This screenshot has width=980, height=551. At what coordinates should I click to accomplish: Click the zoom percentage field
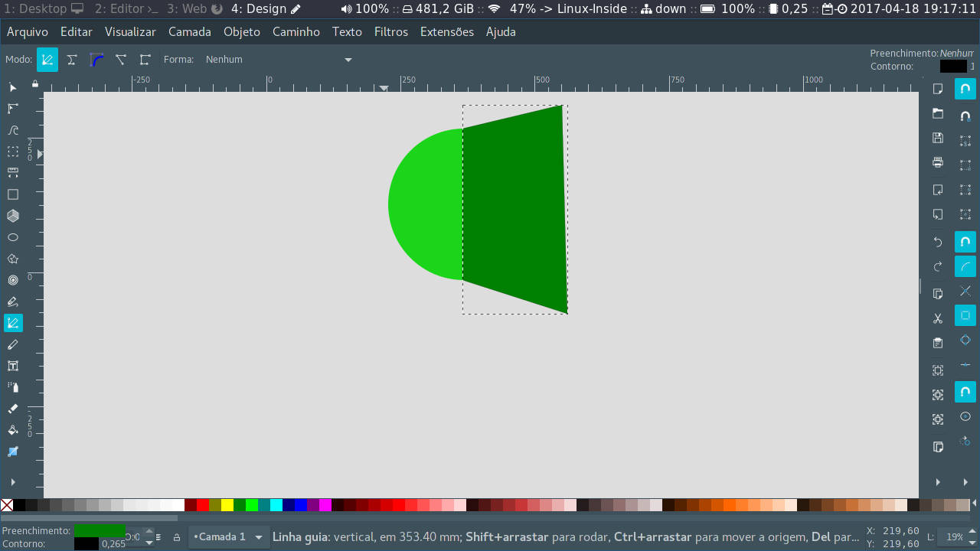[955, 537]
